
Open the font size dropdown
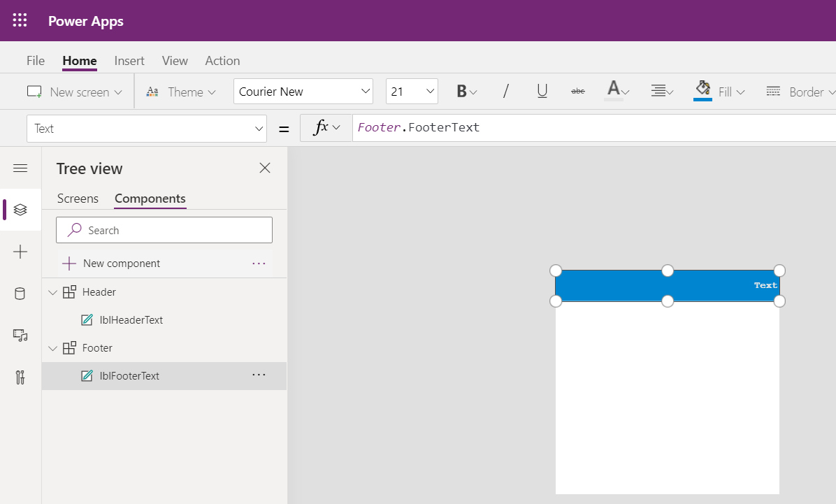412,91
